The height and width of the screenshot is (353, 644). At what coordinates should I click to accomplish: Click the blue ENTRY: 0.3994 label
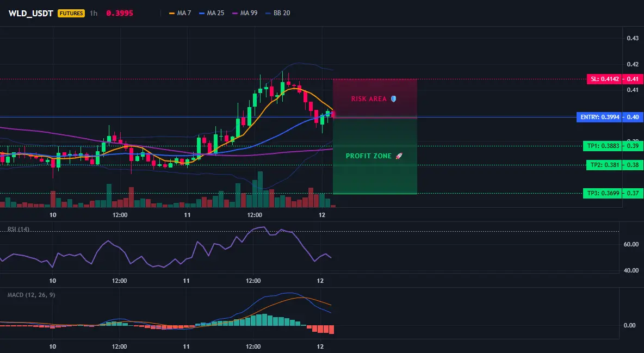pos(599,117)
